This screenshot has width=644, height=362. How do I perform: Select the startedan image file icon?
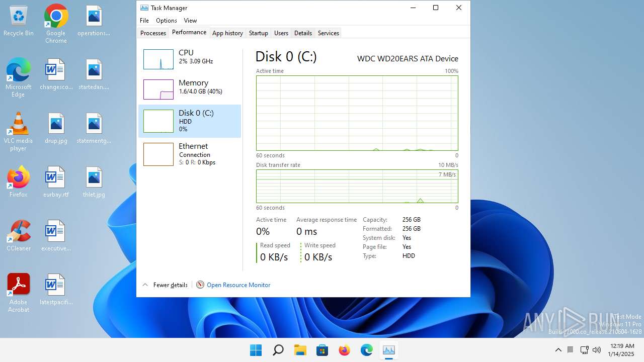click(x=94, y=75)
